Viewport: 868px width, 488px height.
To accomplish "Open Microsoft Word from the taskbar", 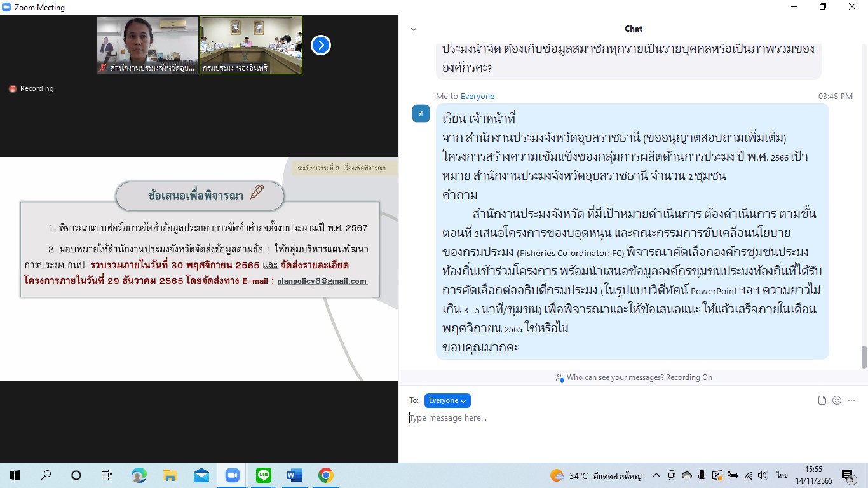I will pyautogui.click(x=294, y=475).
